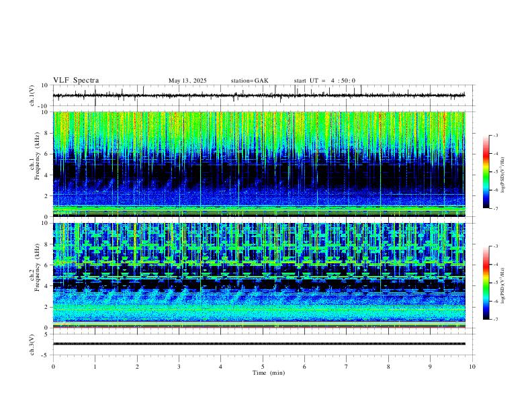Click the '-5' tick on ch.1 colorbar
The width and height of the screenshot is (532, 411).
(x=496, y=172)
